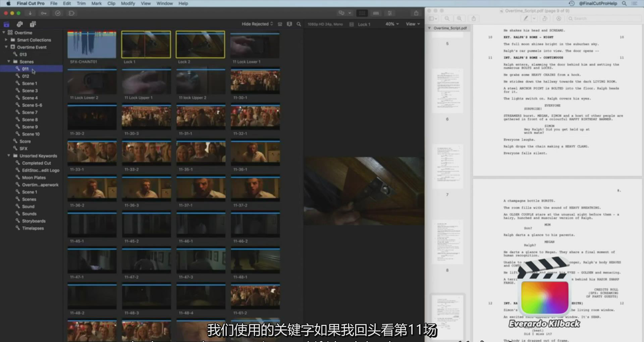Screen dimensions: 644x342
Task: Open the Keyword Editor key icon
Action: tap(44, 13)
